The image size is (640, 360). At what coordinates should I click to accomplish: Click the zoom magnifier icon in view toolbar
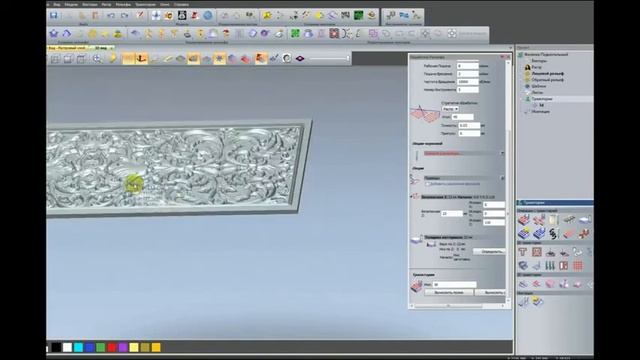[98, 59]
